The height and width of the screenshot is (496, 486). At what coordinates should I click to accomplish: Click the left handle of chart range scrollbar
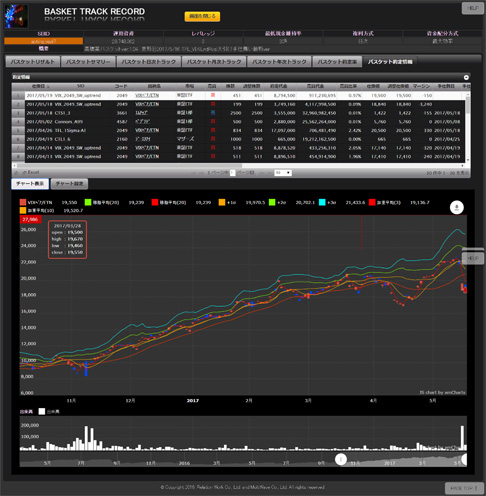tap(341, 460)
